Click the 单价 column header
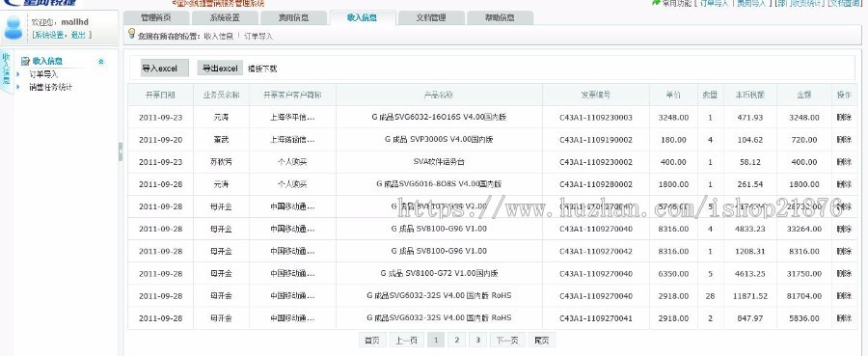 pyautogui.click(x=673, y=95)
